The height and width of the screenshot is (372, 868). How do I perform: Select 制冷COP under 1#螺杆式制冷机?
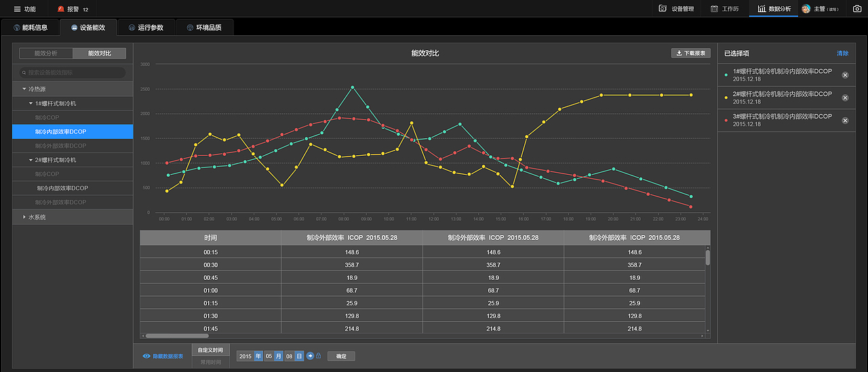coord(73,117)
